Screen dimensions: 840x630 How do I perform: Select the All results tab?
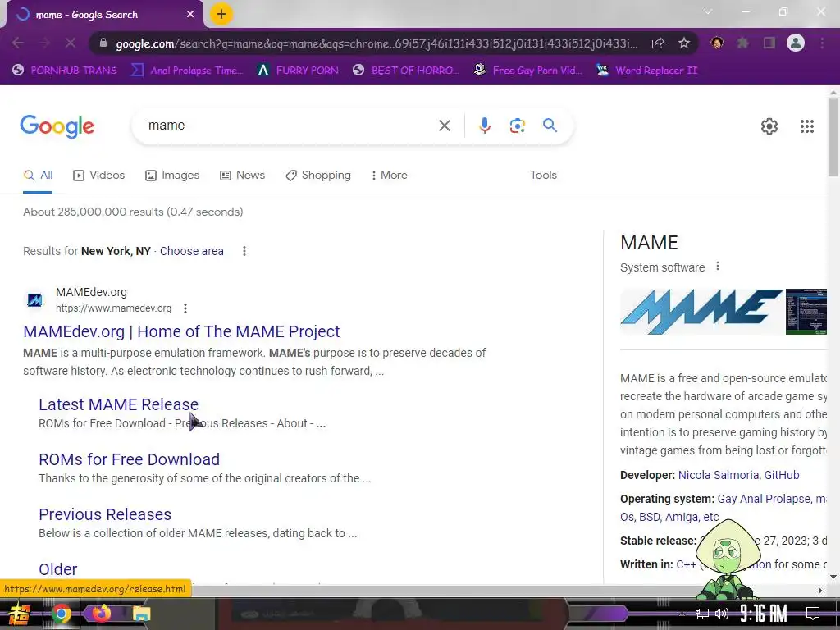tap(38, 176)
